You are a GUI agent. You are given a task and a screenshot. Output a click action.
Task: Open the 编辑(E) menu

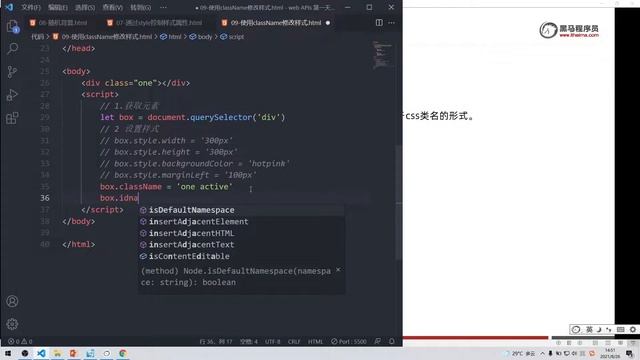tap(58, 7)
